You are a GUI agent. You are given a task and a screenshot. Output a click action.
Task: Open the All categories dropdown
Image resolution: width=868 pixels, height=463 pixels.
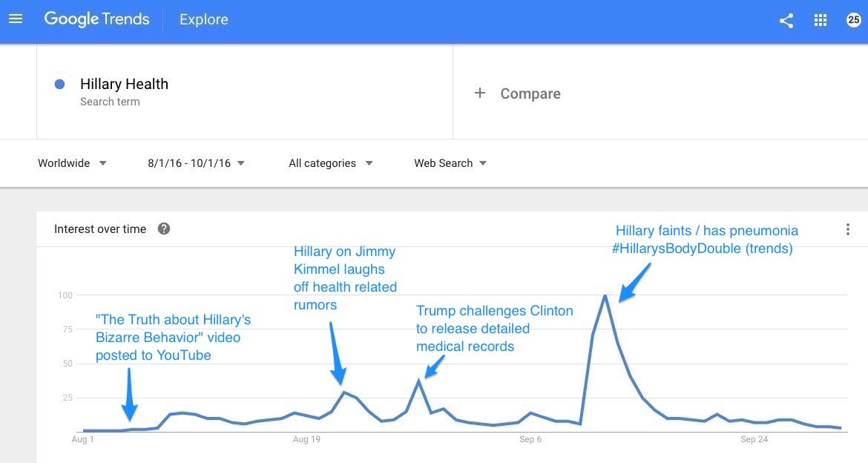point(330,162)
